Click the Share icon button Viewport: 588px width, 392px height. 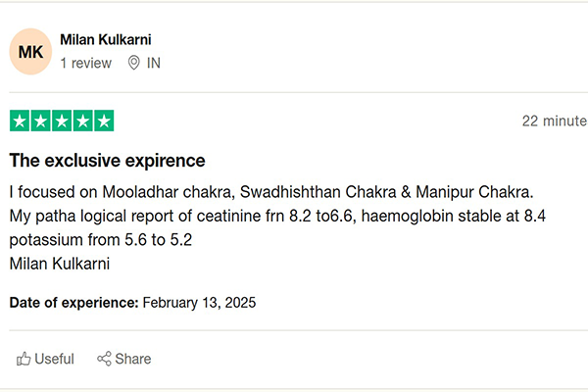(x=104, y=359)
